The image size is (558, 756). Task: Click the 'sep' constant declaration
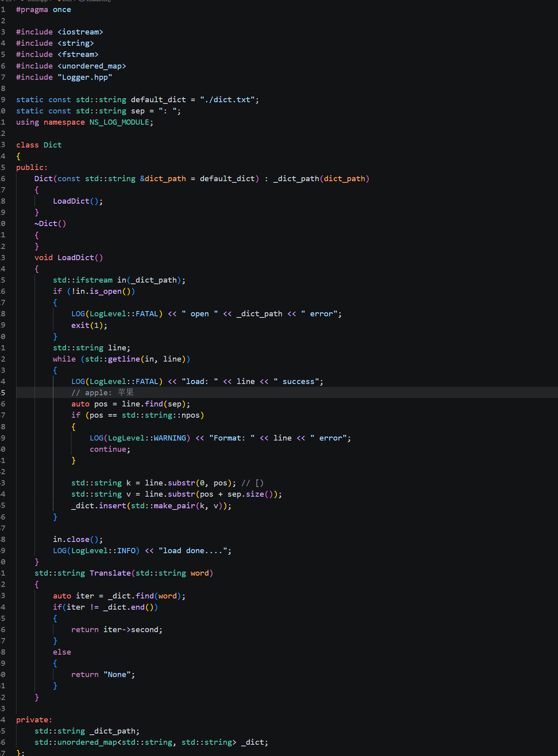[98, 111]
